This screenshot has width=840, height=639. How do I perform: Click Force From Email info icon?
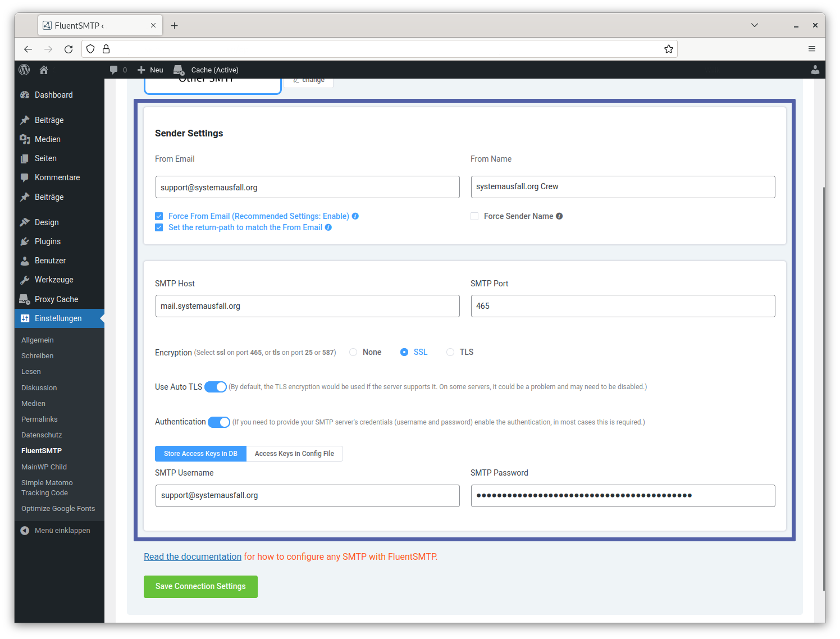tap(355, 216)
